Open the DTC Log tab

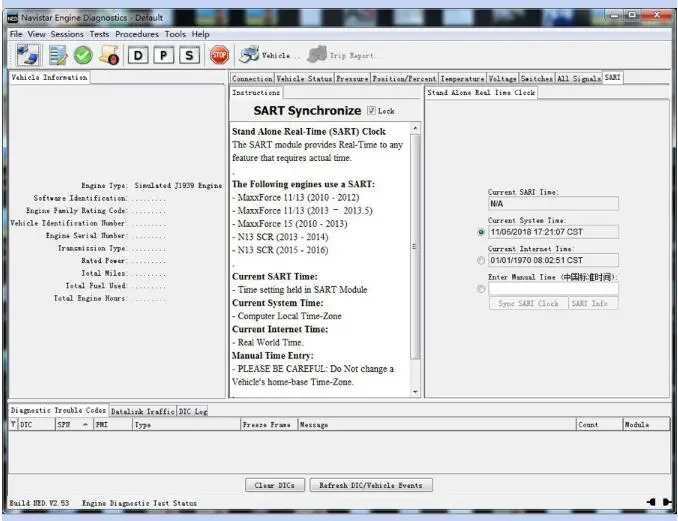point(193,411)
